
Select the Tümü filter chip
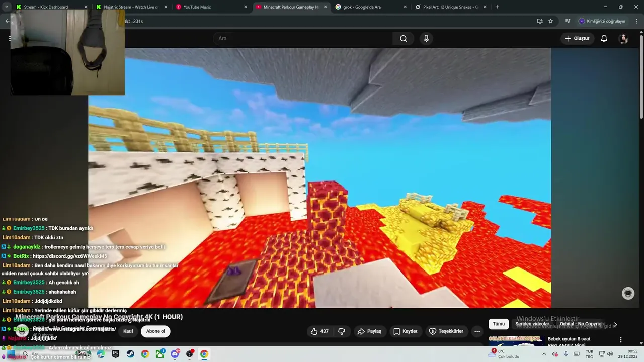pyautogui.click(x=499, y=324)
